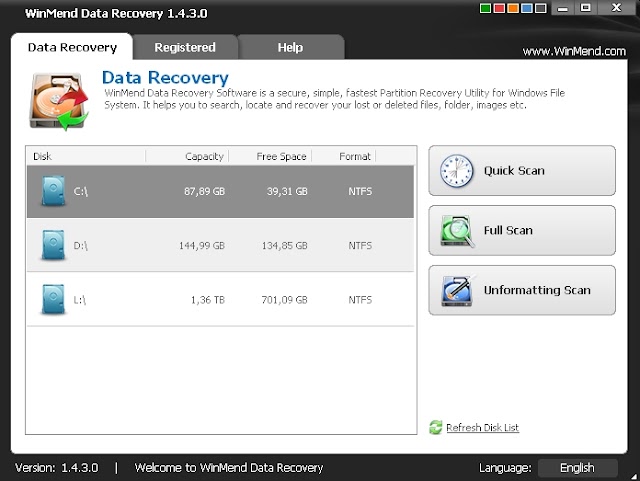Click the 1,36 TB capacity value
Viewport: 640px width, 481px height.
pyautogui.click(x=208, y=300)
